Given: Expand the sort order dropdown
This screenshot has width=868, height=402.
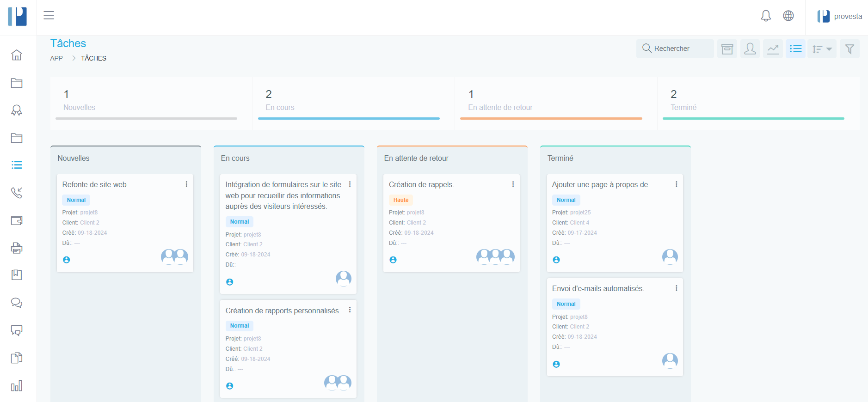Looking at the screenshot, I should pyautogui.click(x=822, y=49).
